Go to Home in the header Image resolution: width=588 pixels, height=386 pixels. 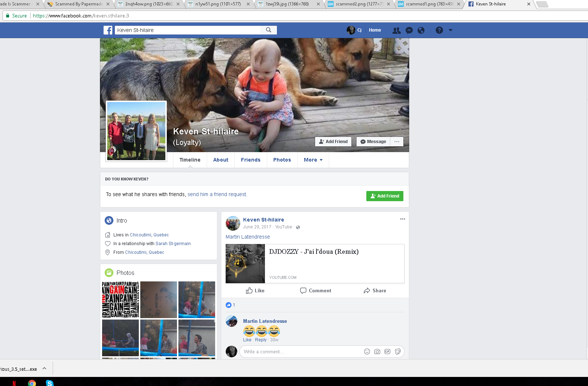coord(375,30)
